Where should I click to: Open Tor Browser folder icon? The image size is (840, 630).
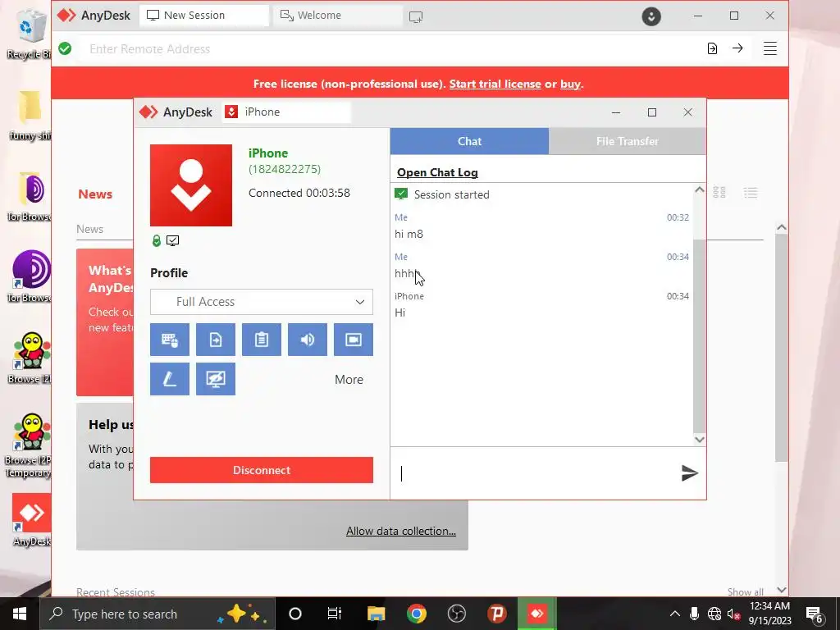click(30, 197)
